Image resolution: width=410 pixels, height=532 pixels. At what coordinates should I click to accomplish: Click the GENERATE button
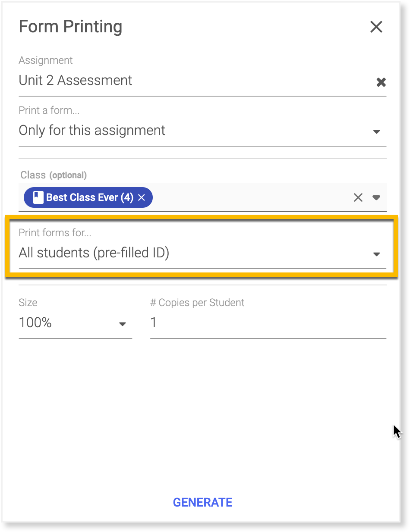[x=202, y=502]
